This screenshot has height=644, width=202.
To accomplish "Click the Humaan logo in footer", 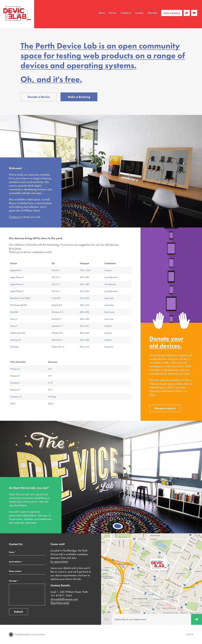I will 11,634.
